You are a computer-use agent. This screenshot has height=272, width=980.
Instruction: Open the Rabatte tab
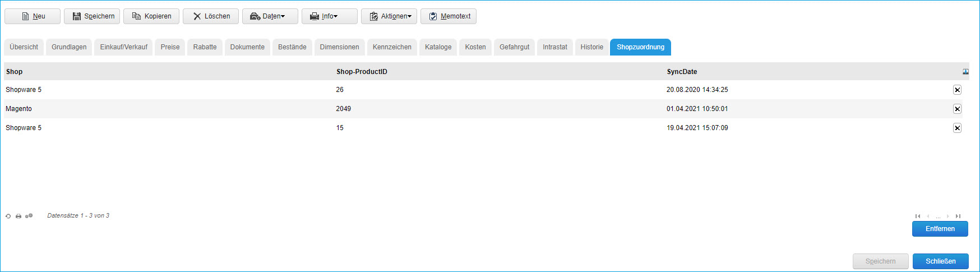tap(205, 47)
